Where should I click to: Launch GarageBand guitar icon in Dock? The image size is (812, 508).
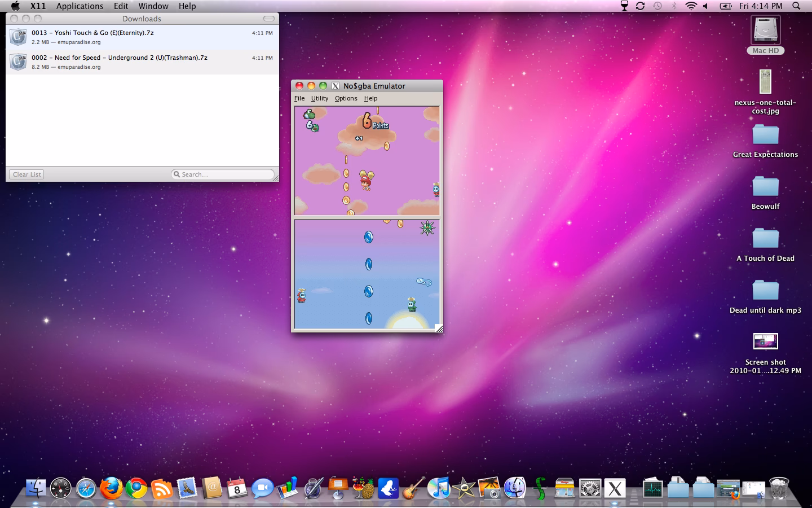coord(414,488)
